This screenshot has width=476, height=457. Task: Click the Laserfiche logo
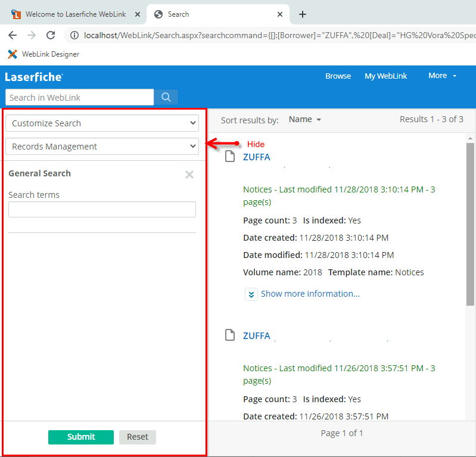[34, 77]
